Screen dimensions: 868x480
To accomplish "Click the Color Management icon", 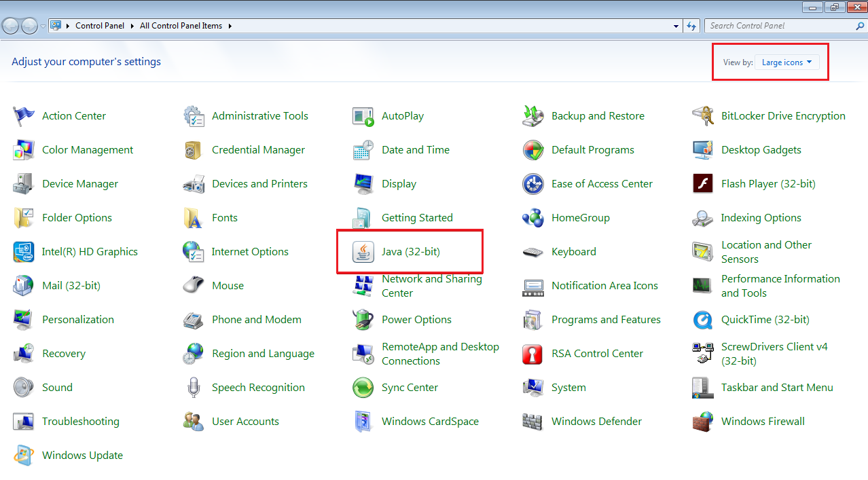I will tap(24, 150).
